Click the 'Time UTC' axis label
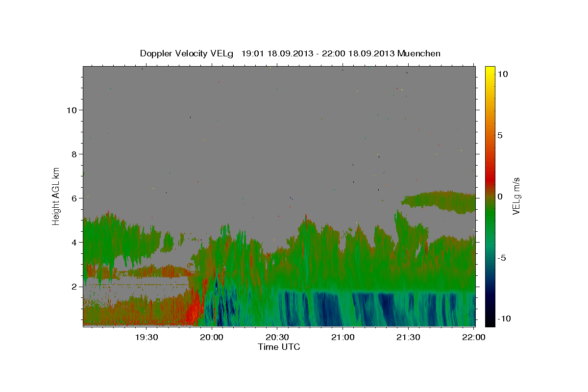The image size is (588, 392). (279, 347)
